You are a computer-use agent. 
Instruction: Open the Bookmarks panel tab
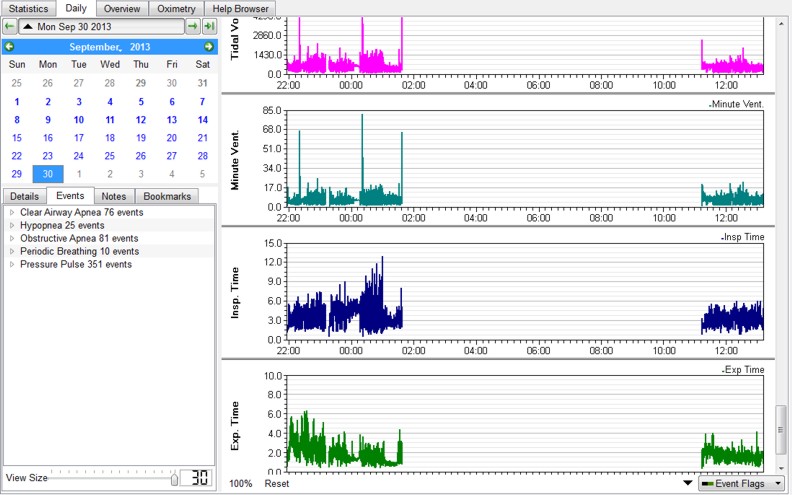[163, 196]
